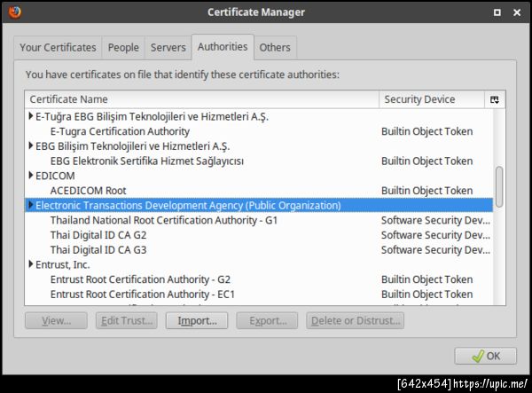Image resolution: width=532 pixels, height=393 pixels.
Task: Open the Others tab
Action: click(275, 48)
